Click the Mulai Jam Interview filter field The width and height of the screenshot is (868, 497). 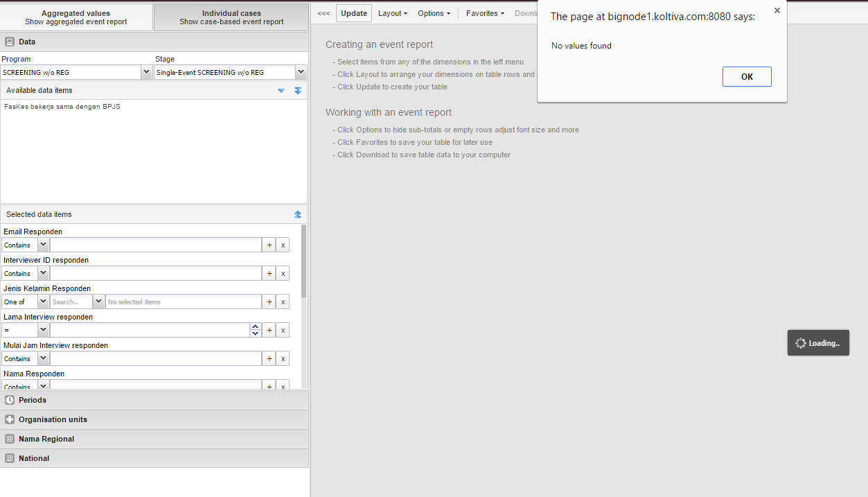click(155, 358)
